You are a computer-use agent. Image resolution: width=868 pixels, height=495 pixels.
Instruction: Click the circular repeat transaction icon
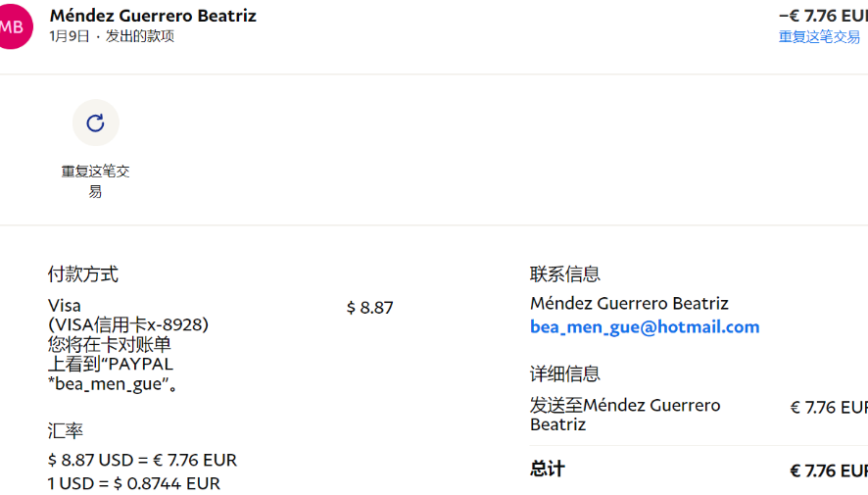tap(95, 123)
